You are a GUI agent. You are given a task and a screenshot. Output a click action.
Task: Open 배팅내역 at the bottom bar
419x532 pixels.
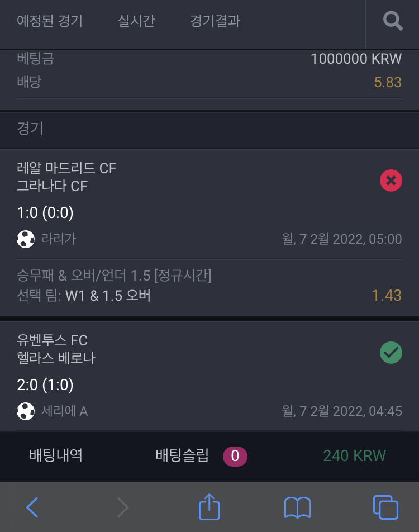[x=56, y=455]
